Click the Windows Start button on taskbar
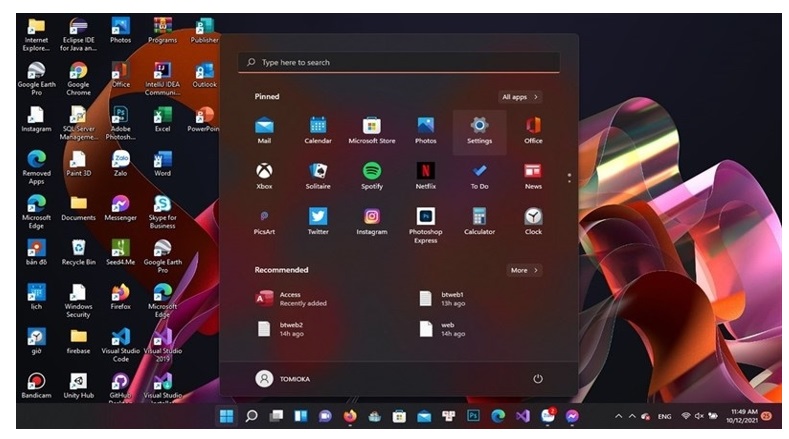 click(x=226, y=415)
